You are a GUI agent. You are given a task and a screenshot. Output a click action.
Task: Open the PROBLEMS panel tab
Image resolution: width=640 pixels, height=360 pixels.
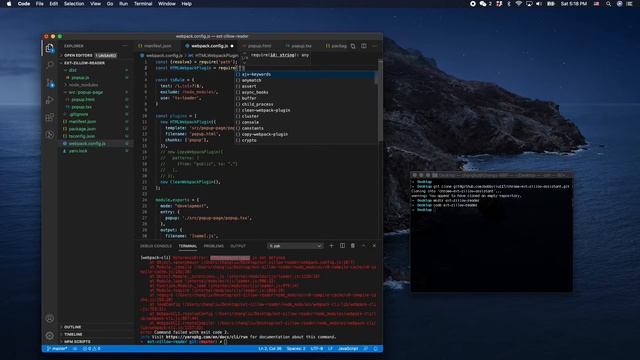coord(213,246)
